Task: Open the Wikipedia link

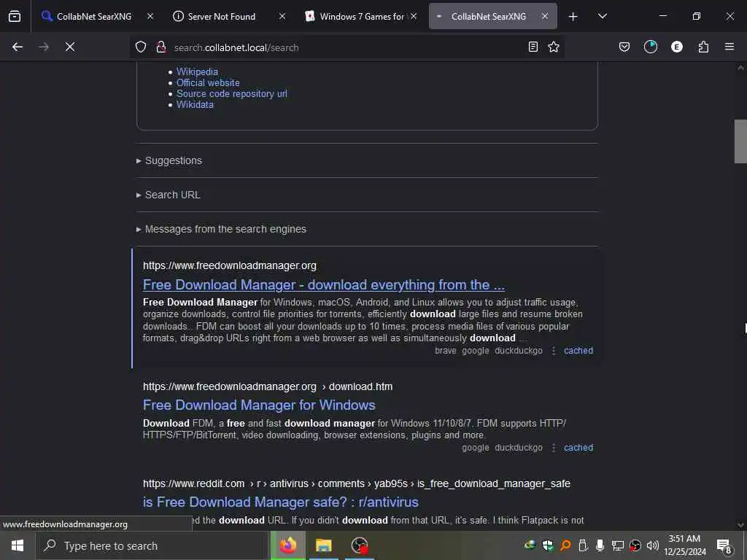Action: [x=197, y=72]
